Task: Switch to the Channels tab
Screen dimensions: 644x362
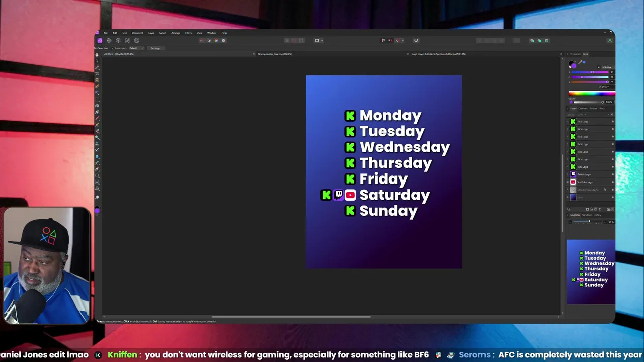Action: click(583, 108)
